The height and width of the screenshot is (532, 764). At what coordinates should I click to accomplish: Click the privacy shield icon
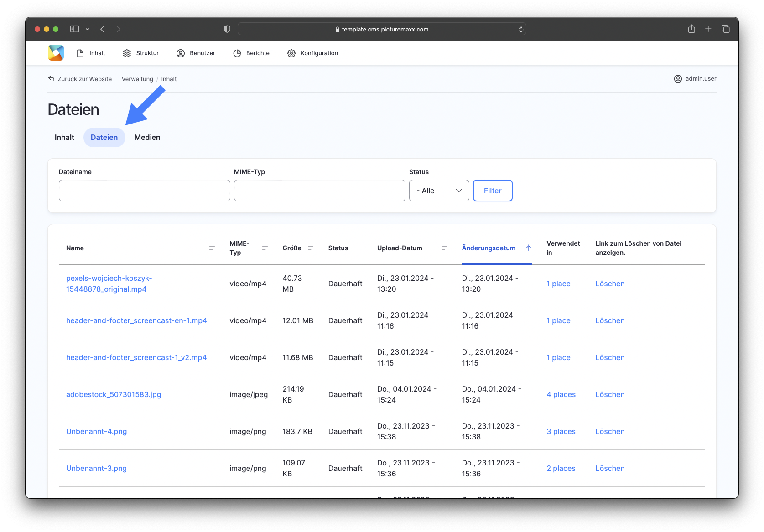coord(227,29)
